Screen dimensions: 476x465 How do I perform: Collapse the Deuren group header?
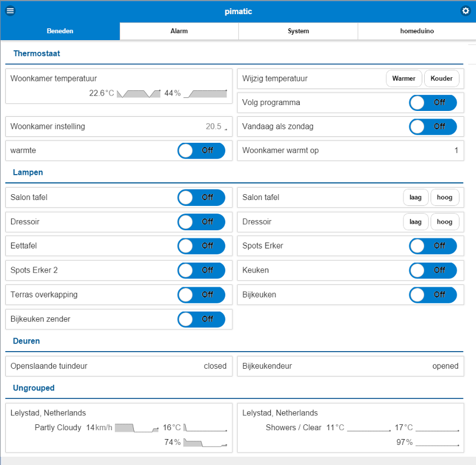[27, 341]
